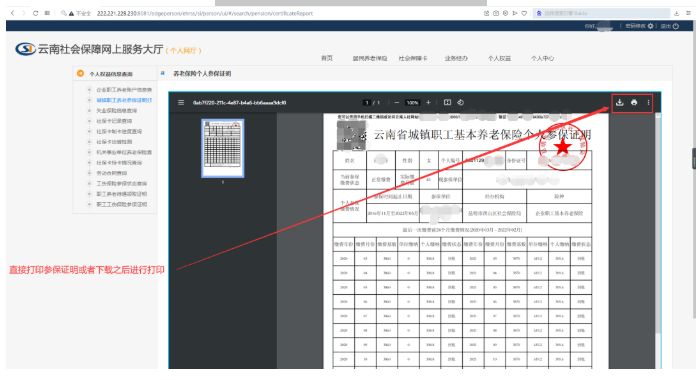
Task: Click the fit to page icon
Action: pyautogui.click(x=447, y=102)
